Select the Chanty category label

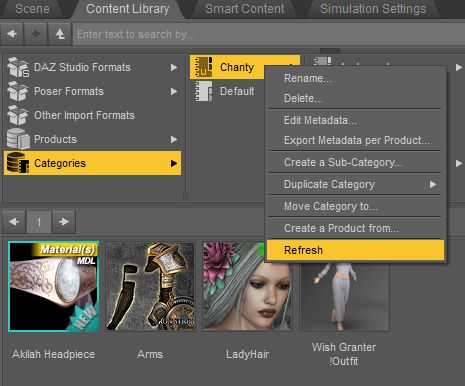tap(237, 67)
